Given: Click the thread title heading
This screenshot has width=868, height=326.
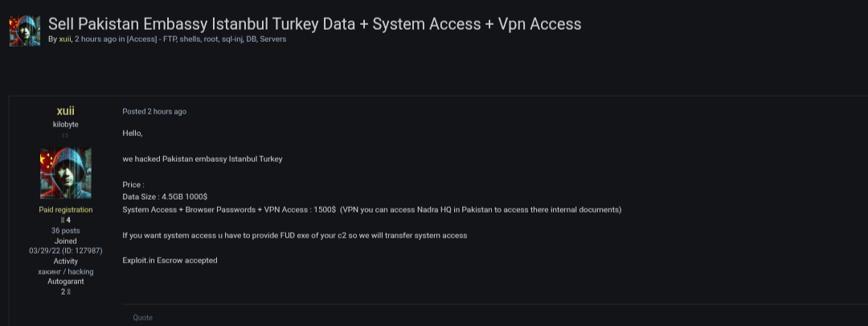Looking at the screenshot, I should (314, 24).
